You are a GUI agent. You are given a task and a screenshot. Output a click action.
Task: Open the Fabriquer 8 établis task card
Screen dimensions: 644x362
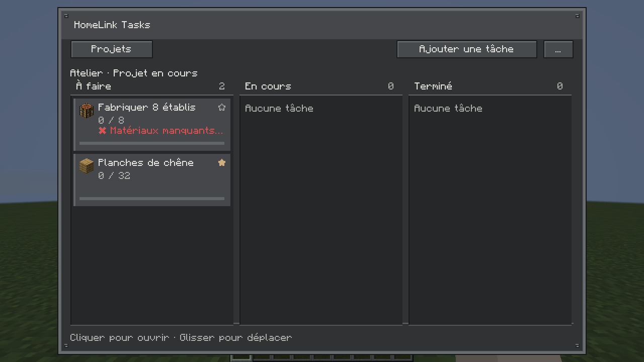152,125
